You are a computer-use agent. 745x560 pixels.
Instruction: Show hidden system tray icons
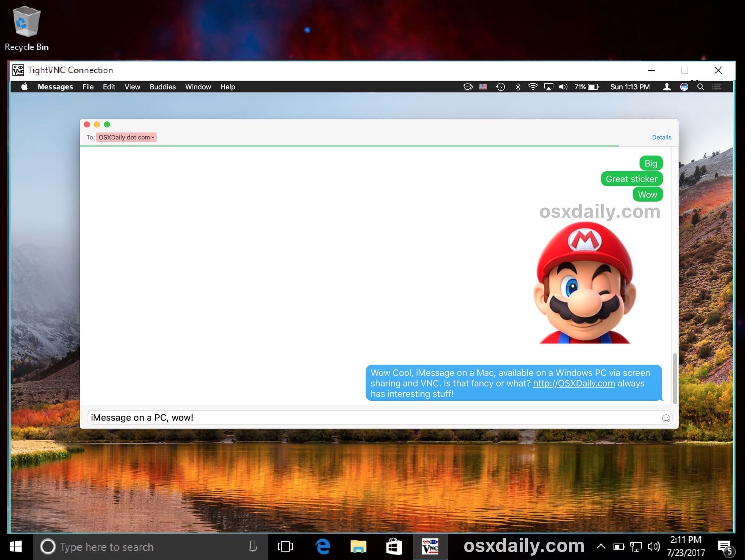click(x=601, y=547)
